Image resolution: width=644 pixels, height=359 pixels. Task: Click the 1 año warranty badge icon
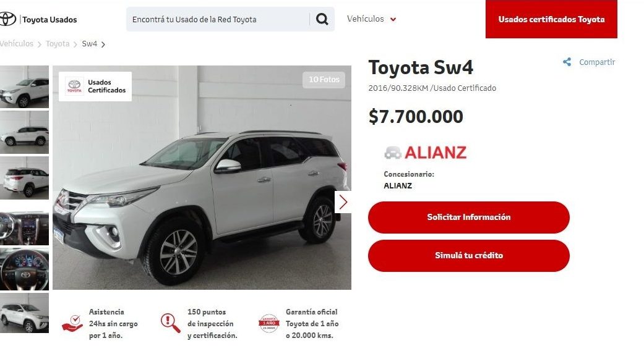click(269, 323)
